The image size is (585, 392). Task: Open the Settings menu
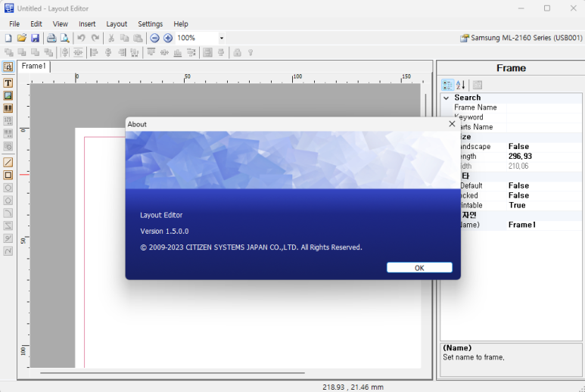151,24
